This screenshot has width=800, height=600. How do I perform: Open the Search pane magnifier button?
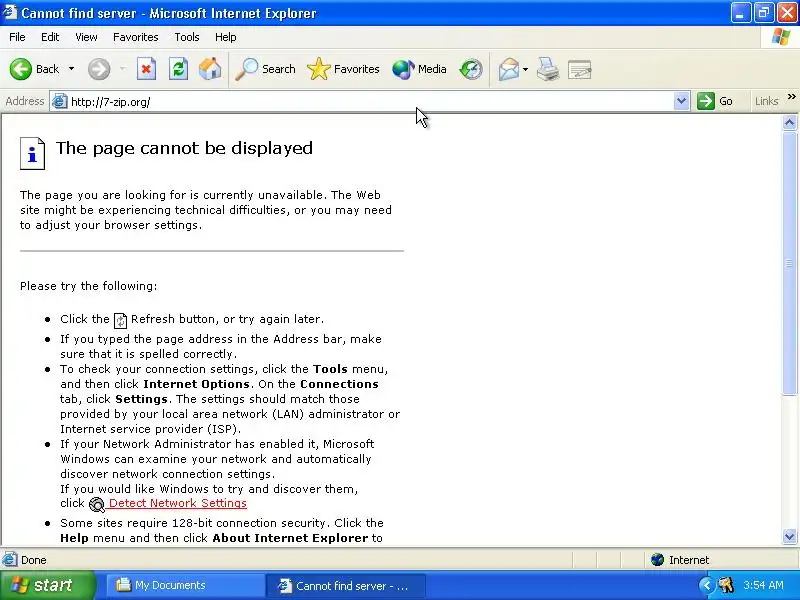point(265,69)
